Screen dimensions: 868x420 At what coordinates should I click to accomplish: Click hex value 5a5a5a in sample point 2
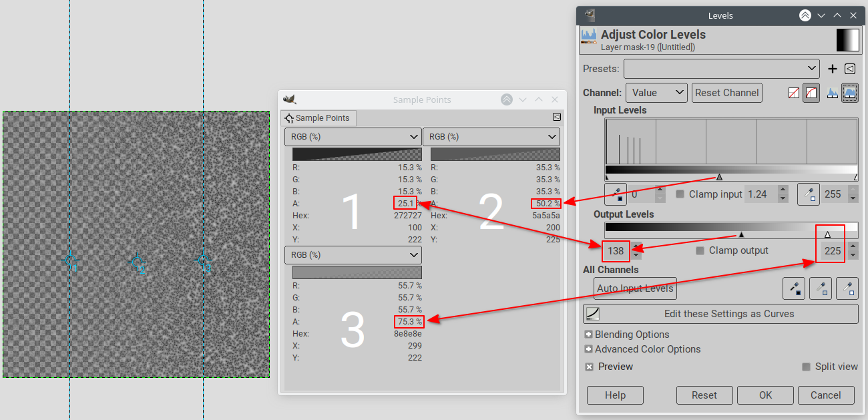[x=546, y=216]
